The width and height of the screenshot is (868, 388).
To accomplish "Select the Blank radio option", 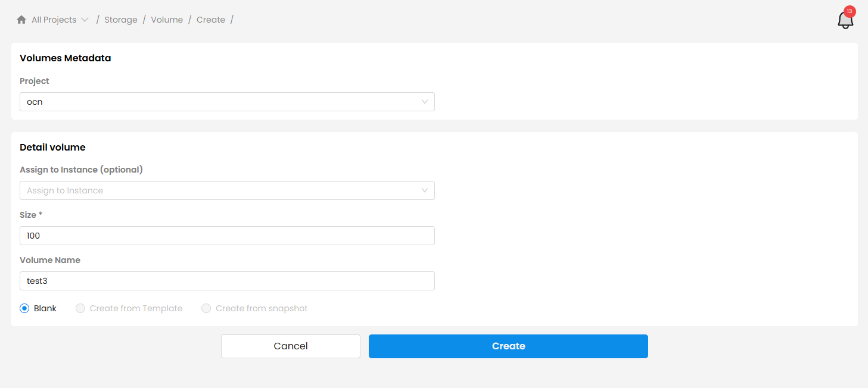I will click(24, 308).
